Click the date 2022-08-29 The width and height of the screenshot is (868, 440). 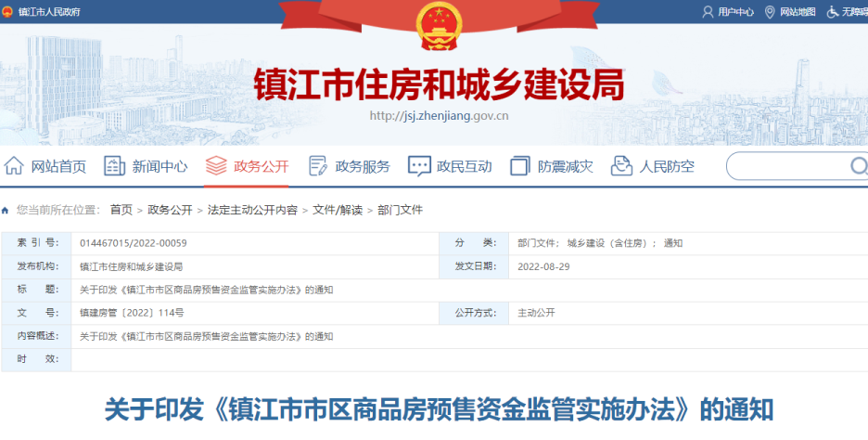click(x=543, y=266)
